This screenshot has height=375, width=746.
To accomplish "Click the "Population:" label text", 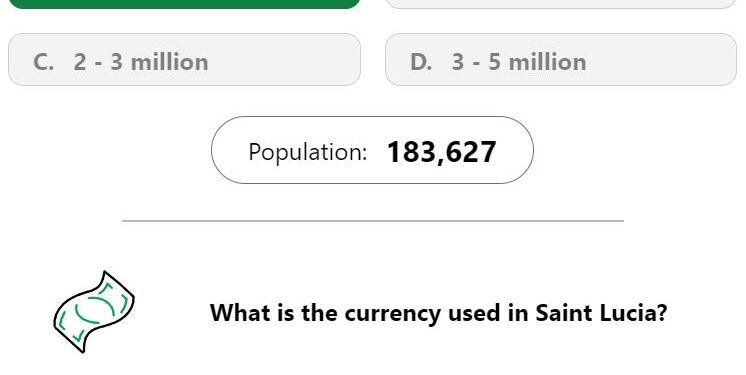I will click(x=308, y=152).
